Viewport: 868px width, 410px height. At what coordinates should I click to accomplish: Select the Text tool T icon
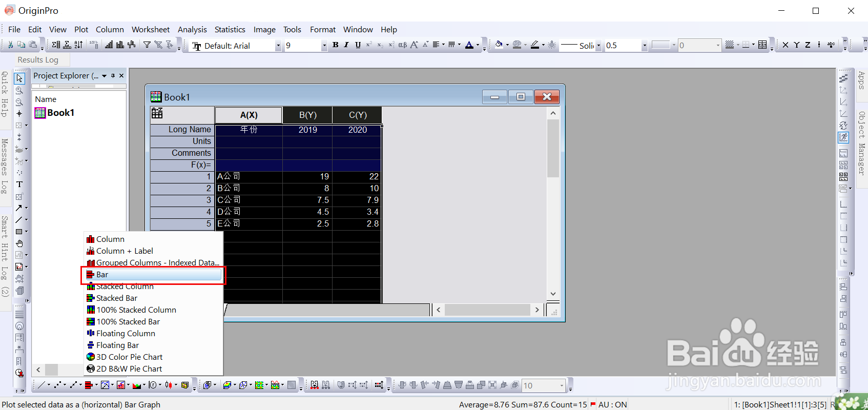tap(19, 184)
